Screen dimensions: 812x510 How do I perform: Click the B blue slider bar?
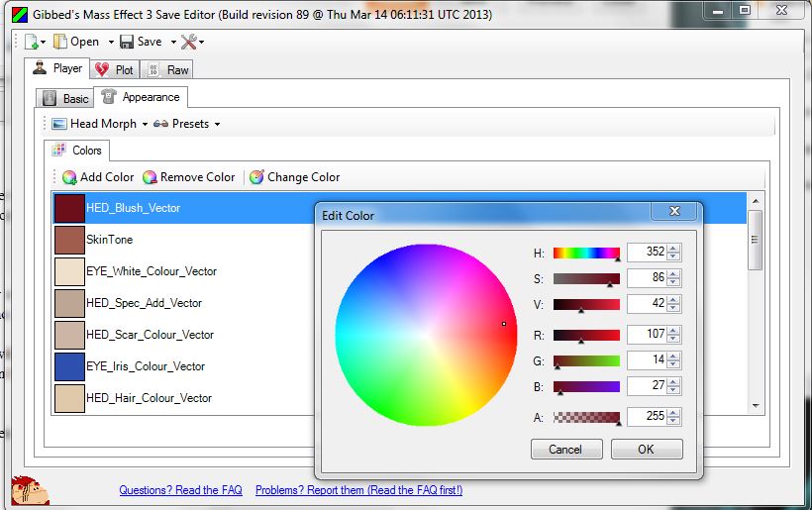pos(586,386)
